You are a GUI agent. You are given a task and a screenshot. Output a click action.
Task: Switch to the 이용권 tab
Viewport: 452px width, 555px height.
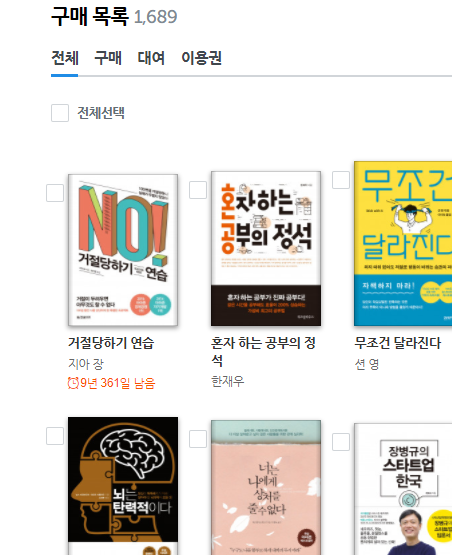[x=201, y=58]
